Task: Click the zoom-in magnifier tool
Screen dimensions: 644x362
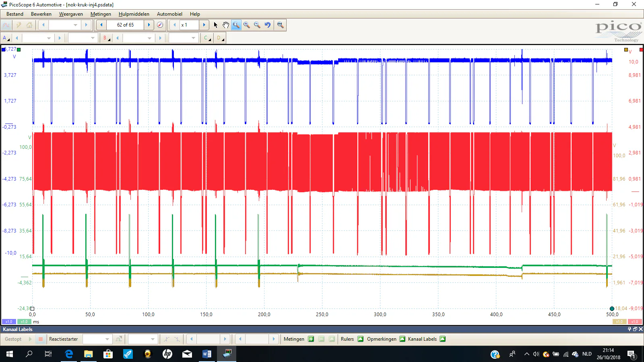Action: (x=247, y=25)
